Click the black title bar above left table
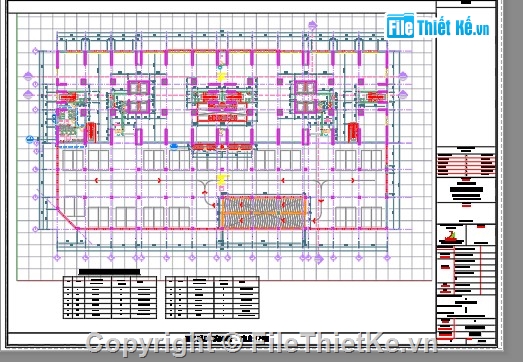The height and width of the screenshot is (362, 523). coord(109,272)
